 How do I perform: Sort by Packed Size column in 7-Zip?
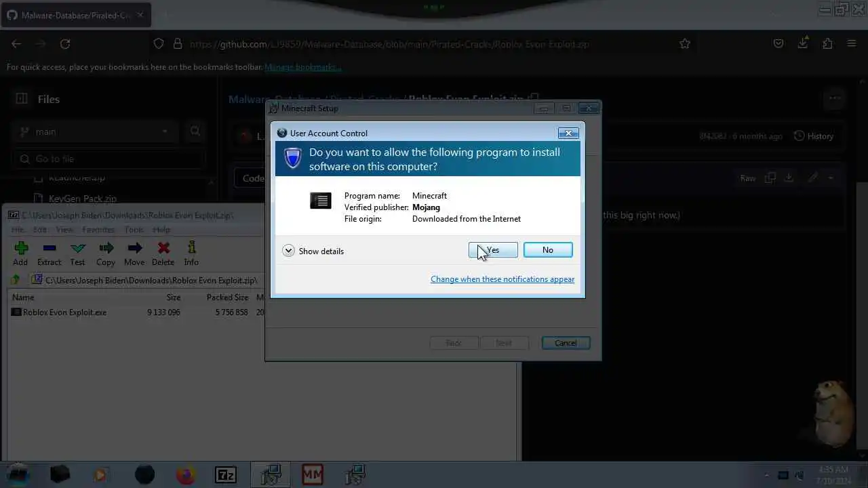[227, 298]
